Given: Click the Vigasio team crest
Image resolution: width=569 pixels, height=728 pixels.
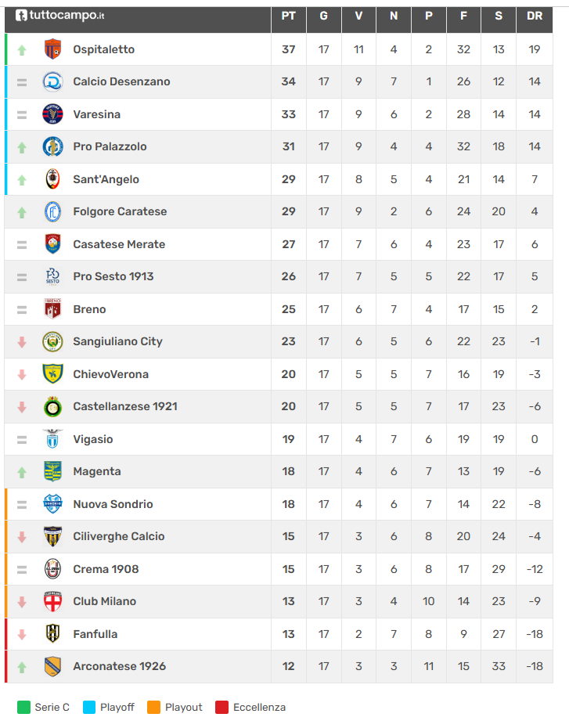Looking at the screenshot, I should (52, 439).
